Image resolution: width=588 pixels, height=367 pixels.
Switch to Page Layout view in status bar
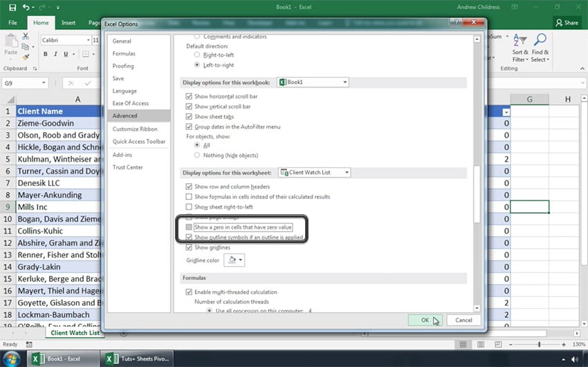click(481, 344)
